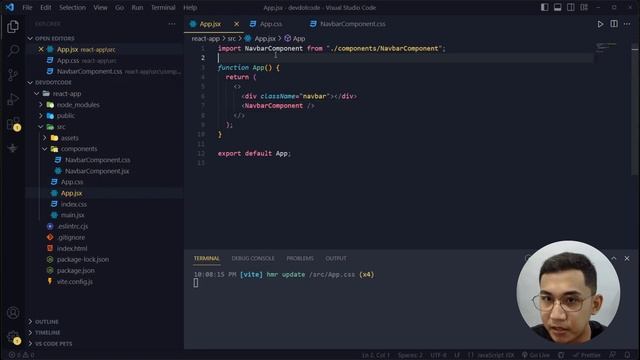Open the Explorer view in activity bar

point(13,27)
